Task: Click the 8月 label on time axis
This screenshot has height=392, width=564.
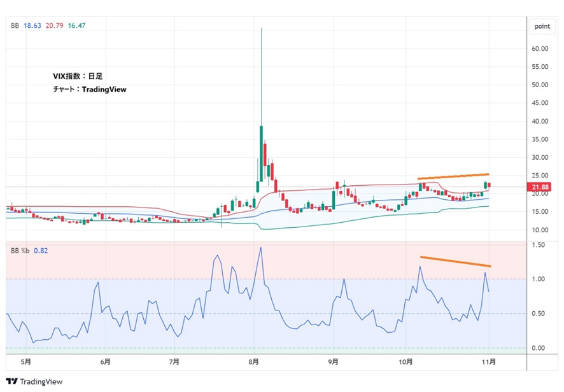Action: point(254,361)
